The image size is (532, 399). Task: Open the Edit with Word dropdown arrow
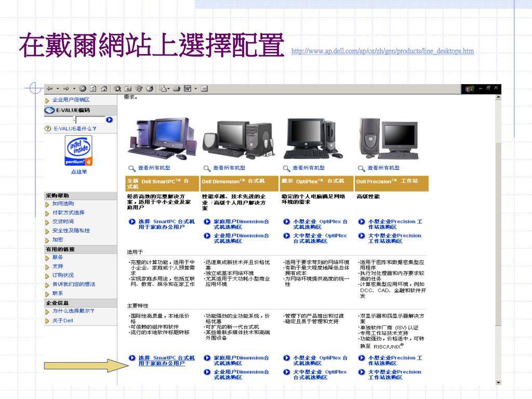pyautogui.click(x=195, y=89)
